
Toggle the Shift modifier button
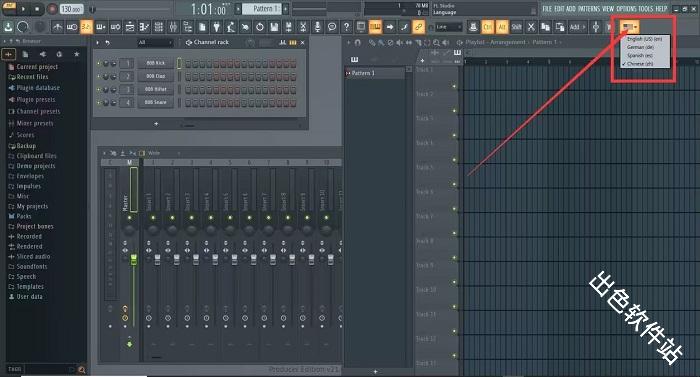[x=517, y=27]
